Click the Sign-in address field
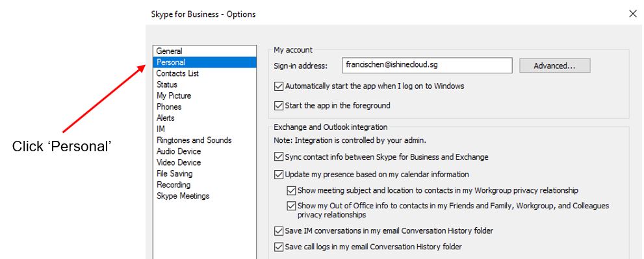Viewport: 644px width, 259px height. click(x=427, y=66)
